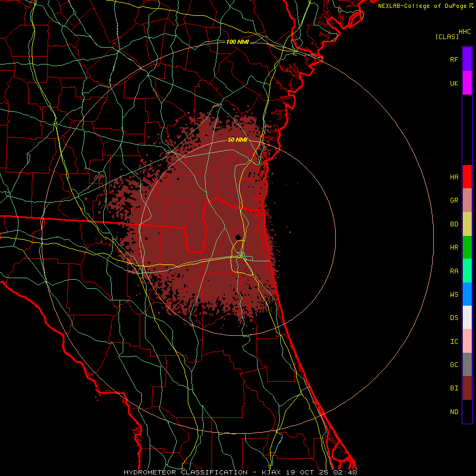Click the HYDROMETEOR CLASSIFICATION title text
The image size is (476, 476).
pyautogui.click(x=186, y=472)
